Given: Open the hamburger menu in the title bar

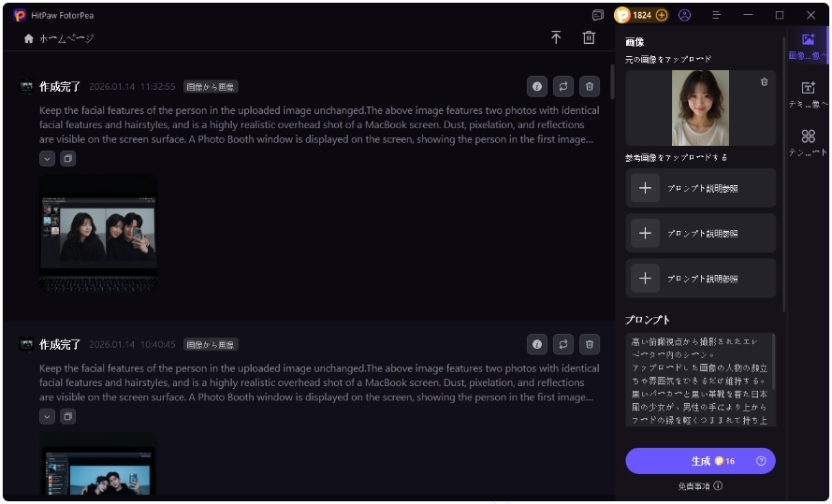Looking at the screenshot, I should click(x=716, y=15).
